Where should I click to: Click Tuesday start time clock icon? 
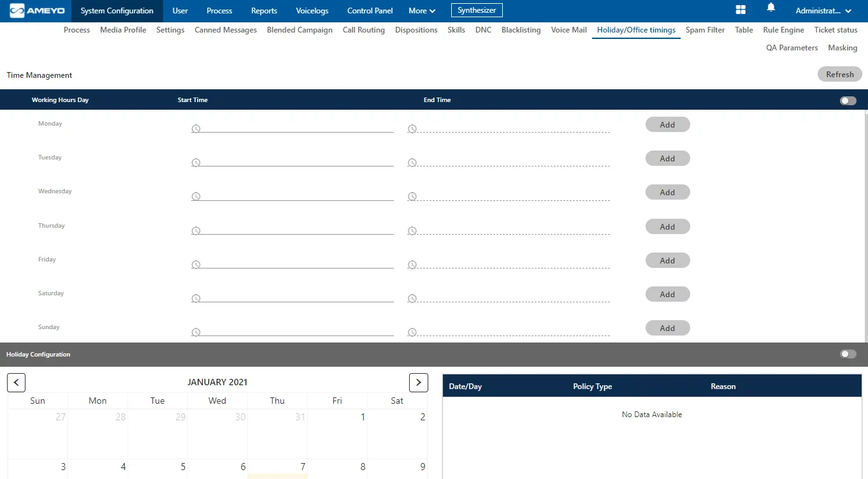(196, 163)
